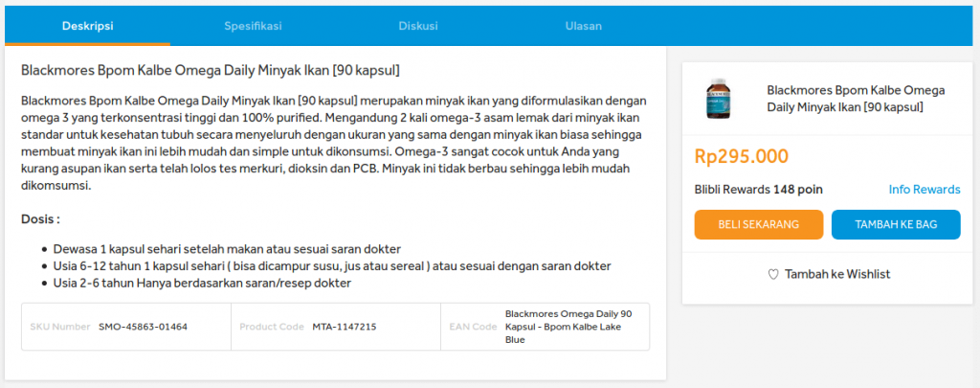Open the Blackmores bottle thumbnail image
The height and width of the screenshot is (388, 980).
click(718, 99)
